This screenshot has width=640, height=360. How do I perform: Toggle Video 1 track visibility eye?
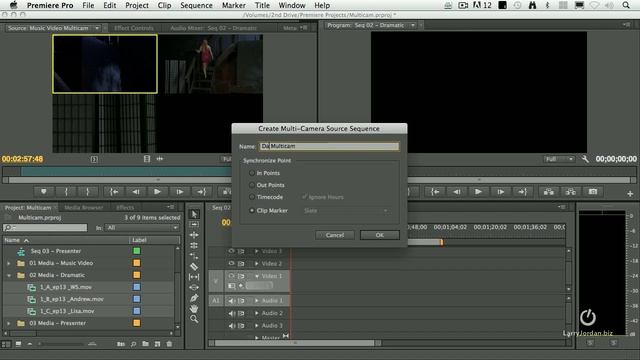pyautogui.click(x=231, y=276)
